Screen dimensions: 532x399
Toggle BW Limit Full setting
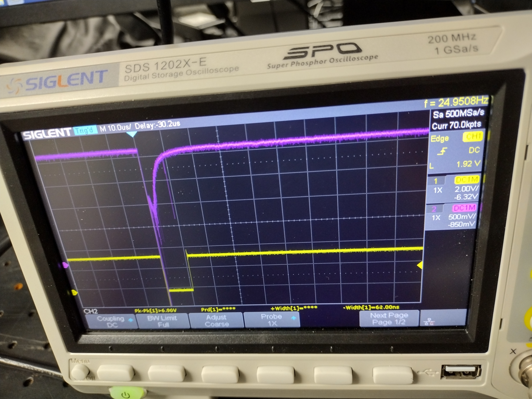tap(163, 321)
